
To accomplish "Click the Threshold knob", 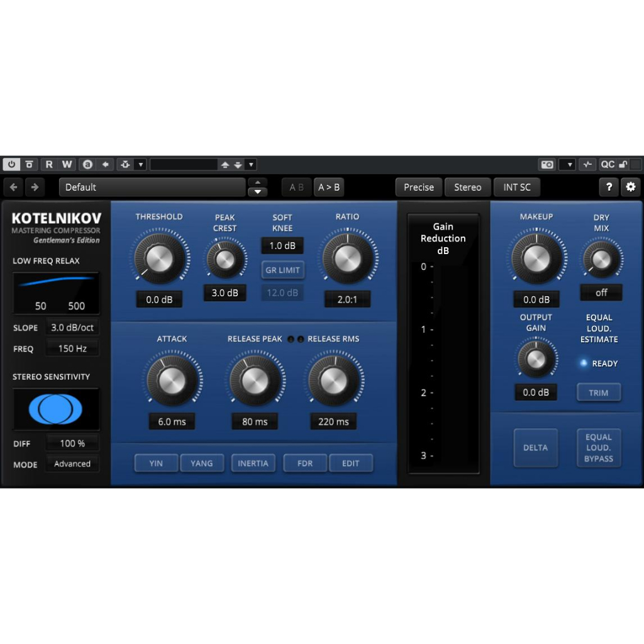I will tap(159, 258).
